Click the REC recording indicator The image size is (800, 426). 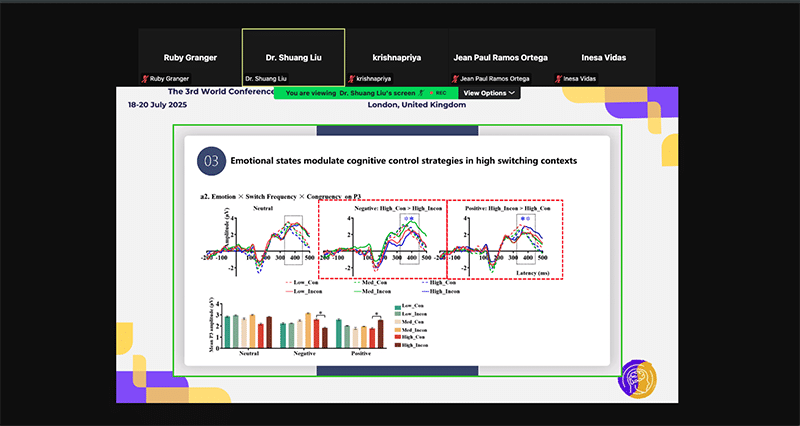pos(437,93)
